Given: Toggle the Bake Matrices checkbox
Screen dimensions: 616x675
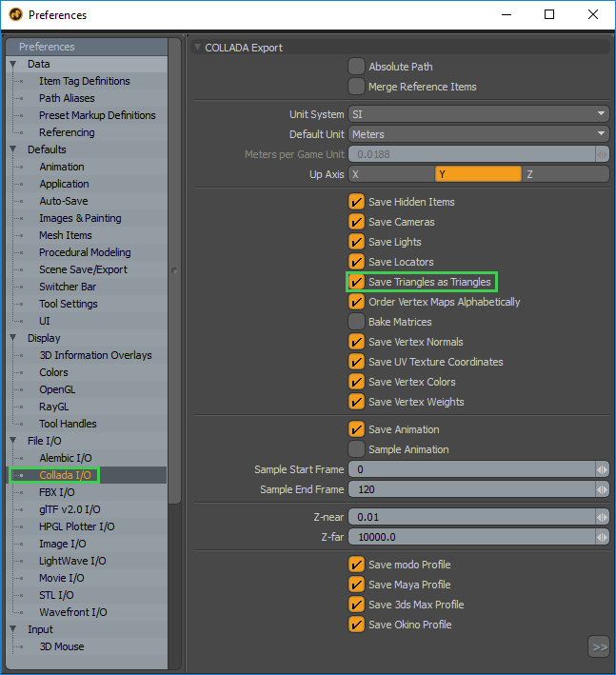Looking at the screenshot, I should (356, 322).
